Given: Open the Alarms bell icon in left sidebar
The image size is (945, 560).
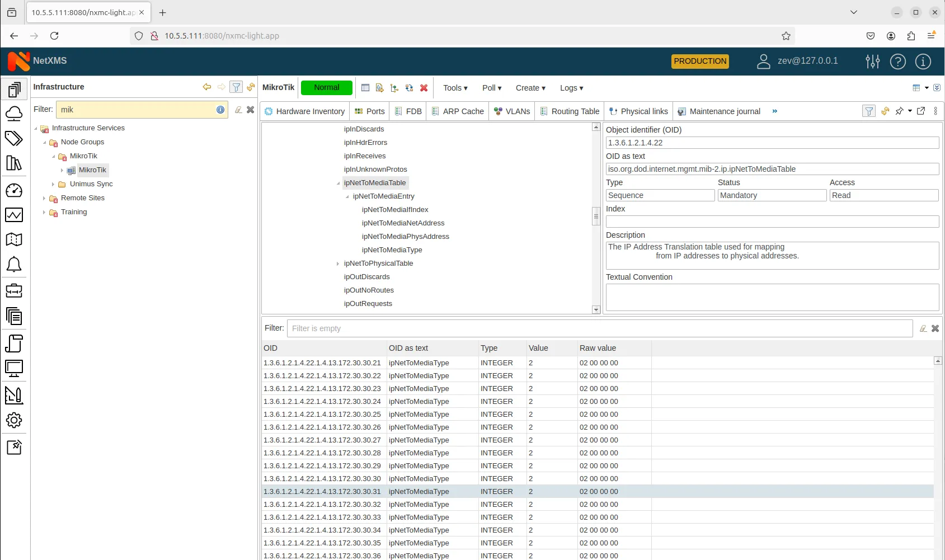Looking at the screenshot, I should (x=15, y=264).
